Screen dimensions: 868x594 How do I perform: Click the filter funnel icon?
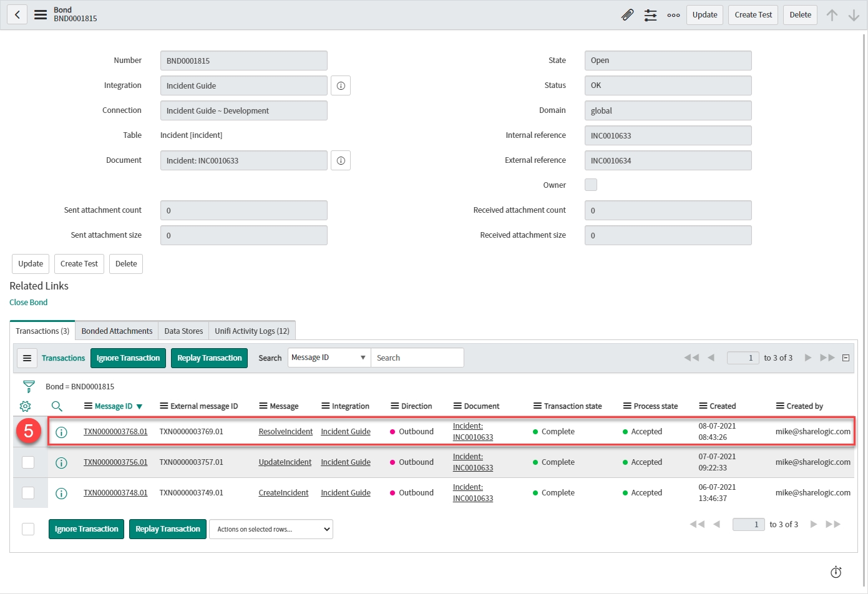click(29, 386)
